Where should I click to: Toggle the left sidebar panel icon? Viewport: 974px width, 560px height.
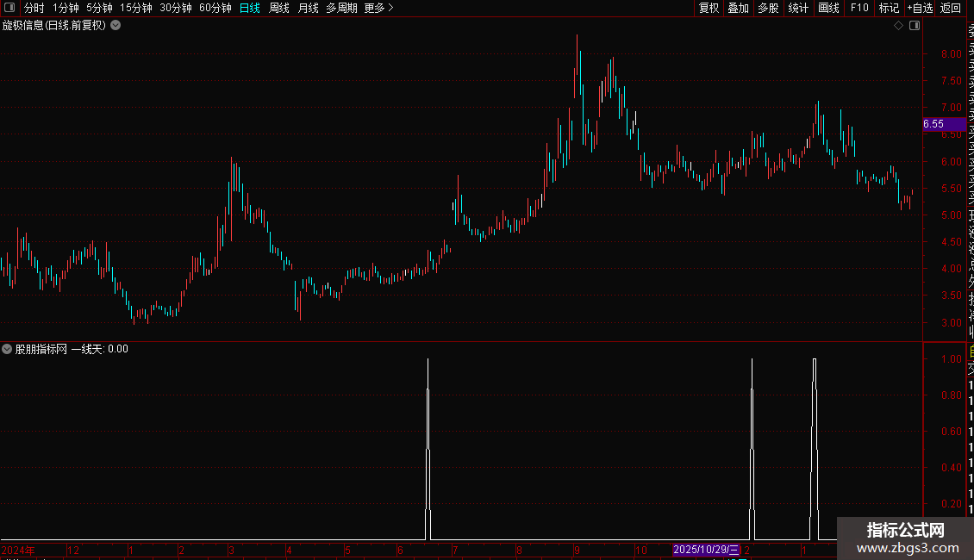coord(9,8)
